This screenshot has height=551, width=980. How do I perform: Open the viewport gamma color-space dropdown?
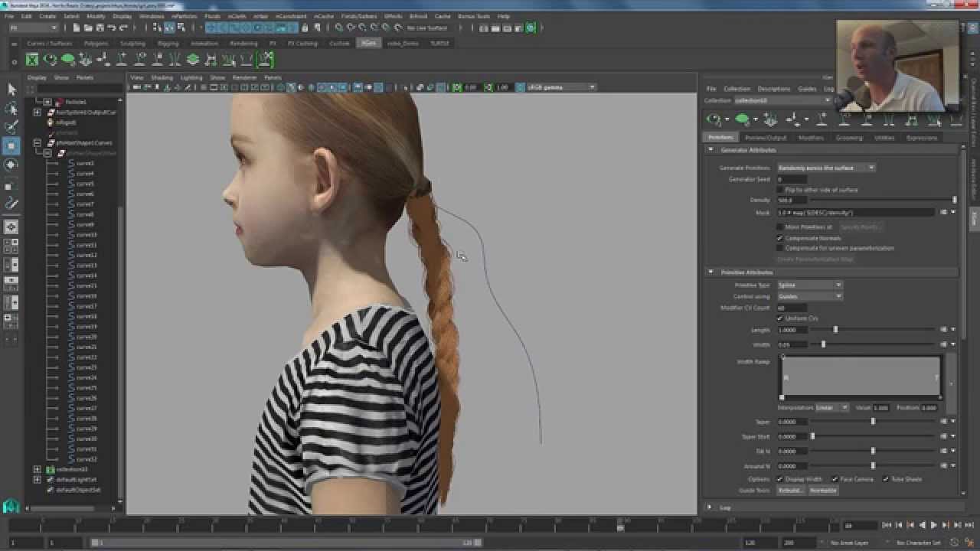(x=561, y=87)
